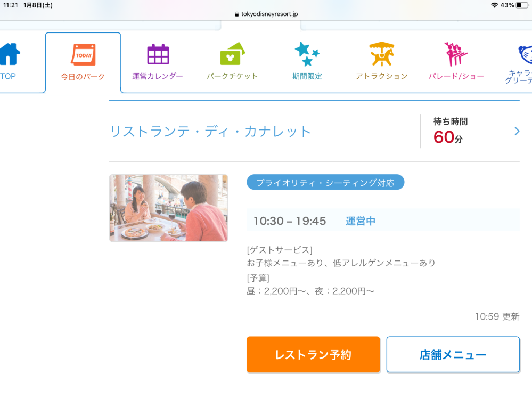Click the carousel horse アトラクション icon
The height and width of the screenshot is (399, 532).
[382, 54]
